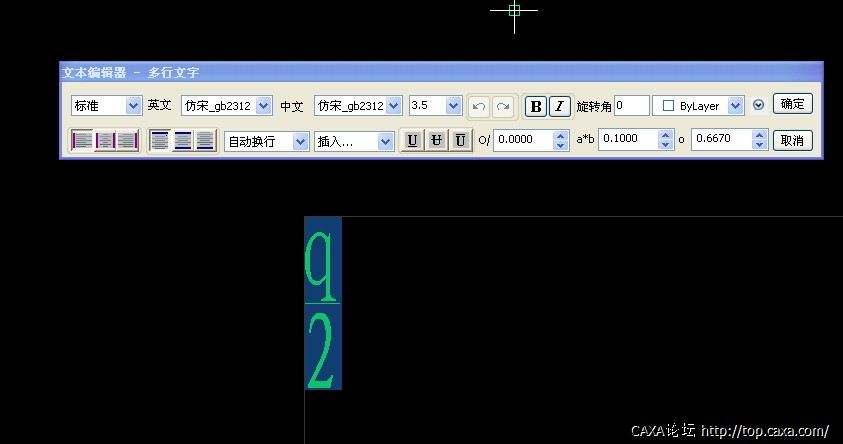
Task: Click the O/ slant angle value field
Action: tap(523, 140)
